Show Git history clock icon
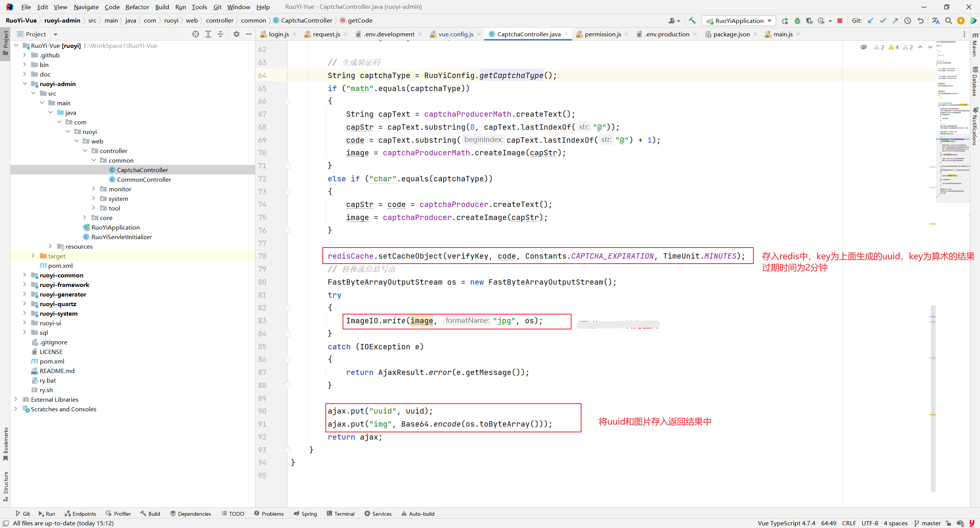This screenshot has height=528, width=980. [x=908, y=21]
